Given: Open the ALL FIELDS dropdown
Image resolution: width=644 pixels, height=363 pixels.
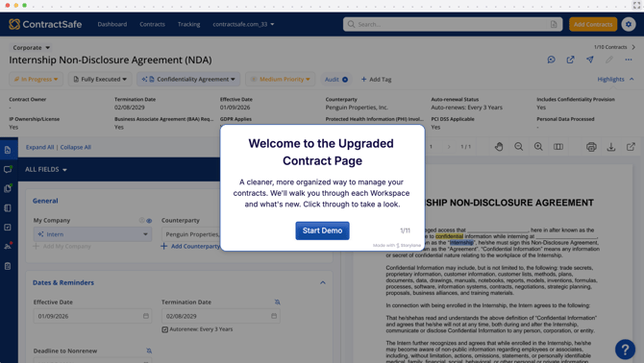Looking at the screenshot, I should click(45, 169).
